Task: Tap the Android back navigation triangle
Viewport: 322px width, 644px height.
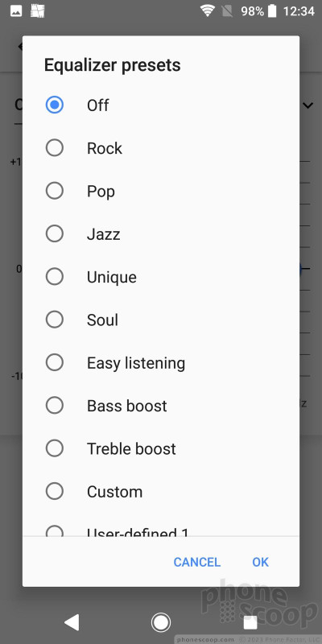Action: tap(72, 622)
